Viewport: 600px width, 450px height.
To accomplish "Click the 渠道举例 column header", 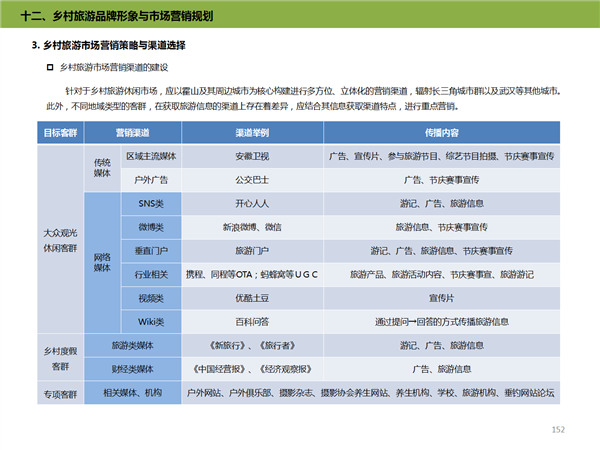I will (x=251, y=133).
